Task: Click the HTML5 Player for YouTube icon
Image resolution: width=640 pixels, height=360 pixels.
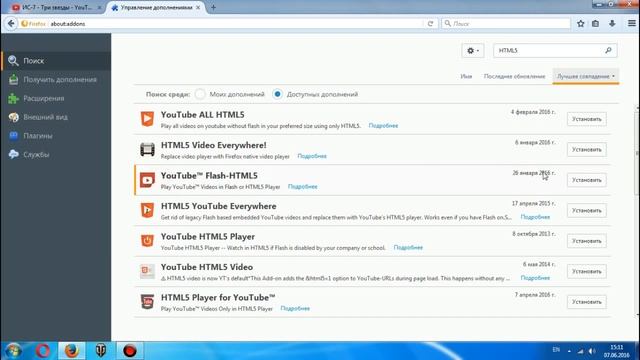Action: click(147, 302)
